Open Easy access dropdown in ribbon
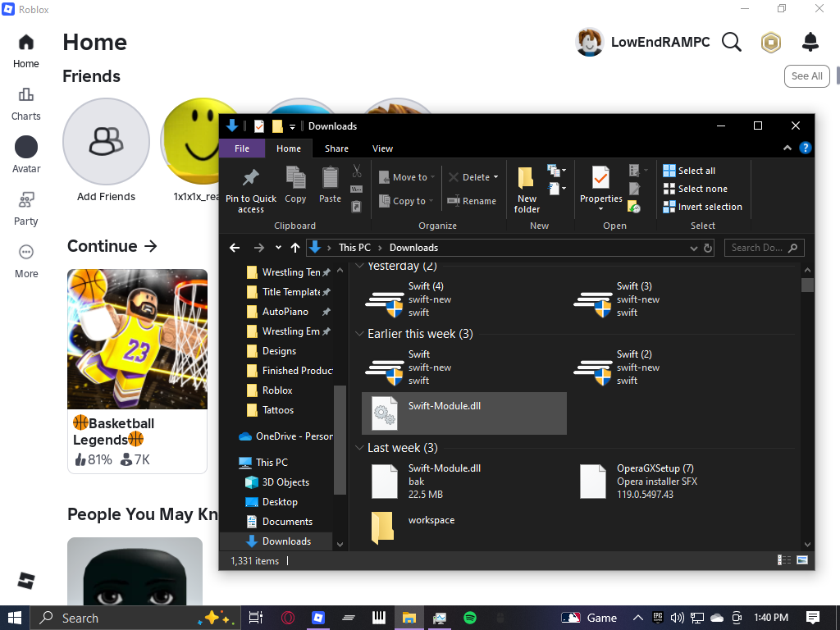 (557, 189)
